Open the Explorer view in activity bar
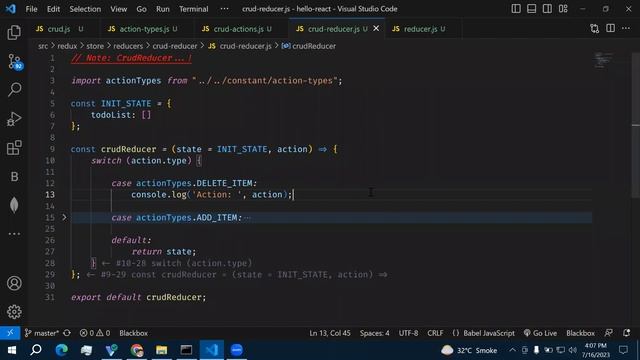Screen dimensions: 640x360 pos(14,33)
